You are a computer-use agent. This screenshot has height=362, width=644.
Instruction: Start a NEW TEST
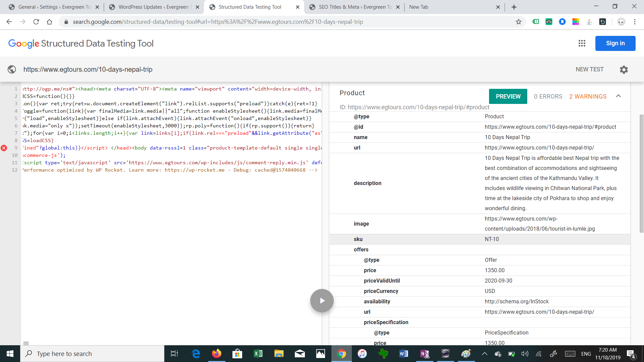pos(590,69)
